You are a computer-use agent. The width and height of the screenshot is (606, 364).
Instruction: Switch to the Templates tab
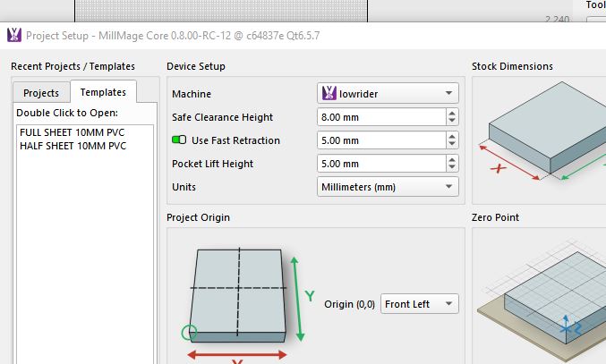coord(103,92)
